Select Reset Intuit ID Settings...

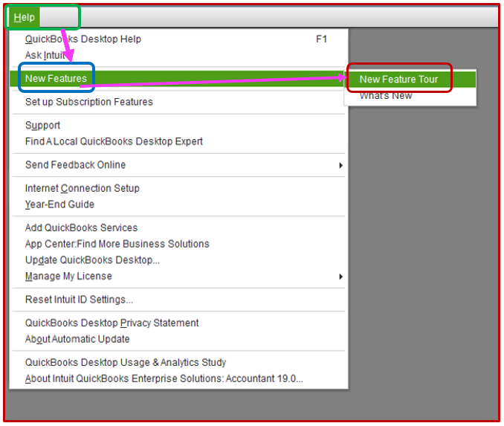[178, 300]
